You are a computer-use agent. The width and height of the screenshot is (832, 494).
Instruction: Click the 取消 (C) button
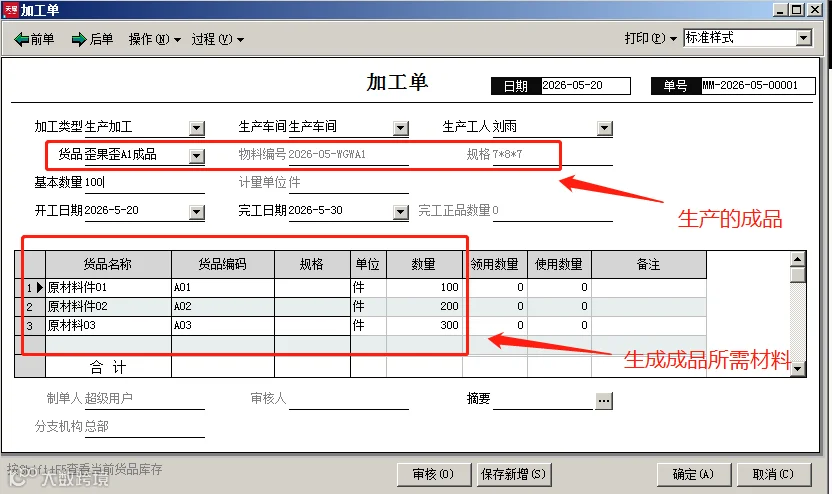pos(773,474)
